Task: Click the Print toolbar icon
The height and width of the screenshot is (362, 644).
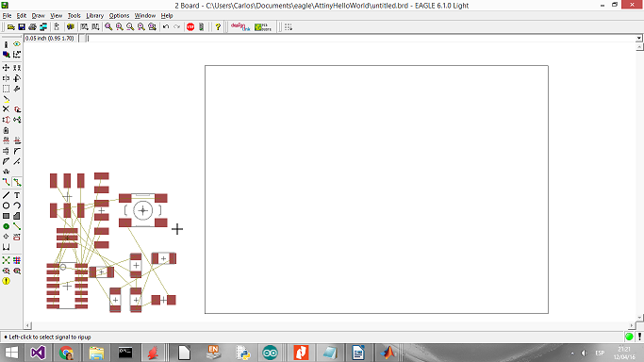Action: [32, 27]
